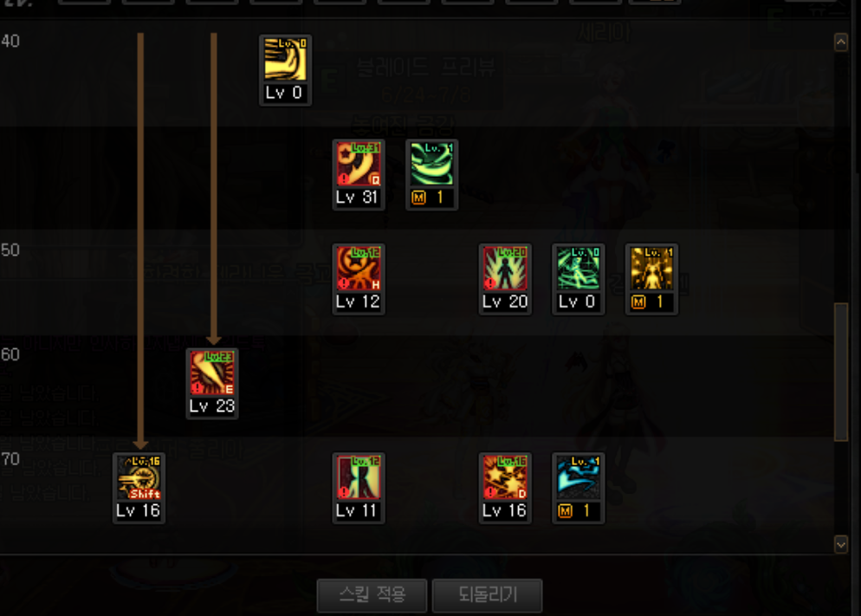This screenshot has width=861, height=616.
Task: Select the blue wave mastery skill
Action: 579,477
